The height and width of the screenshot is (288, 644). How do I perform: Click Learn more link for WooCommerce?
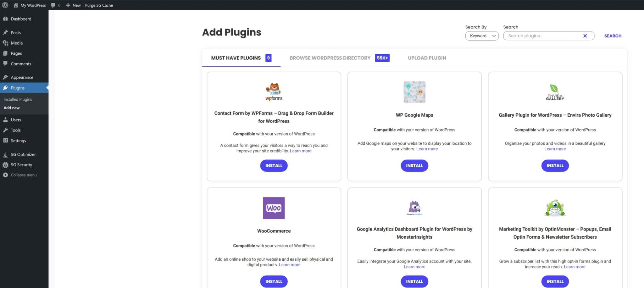[290, 265]
